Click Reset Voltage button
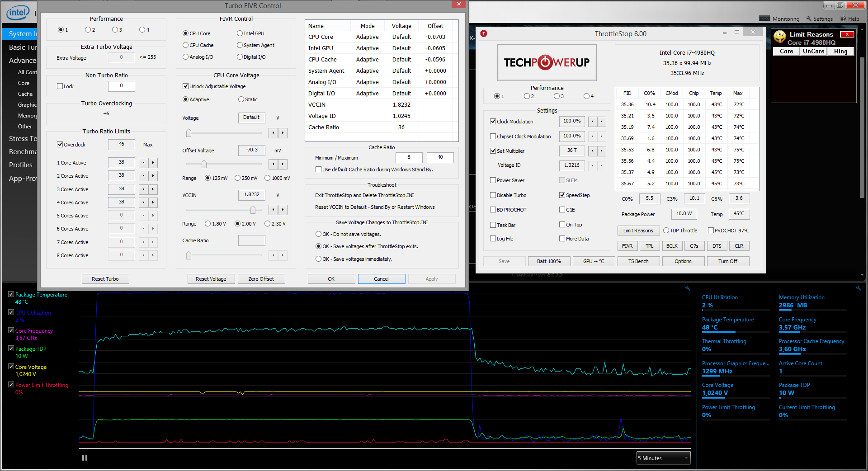Image resolution: width=868 pixels, height=471 pixels. tap(211, 279)
